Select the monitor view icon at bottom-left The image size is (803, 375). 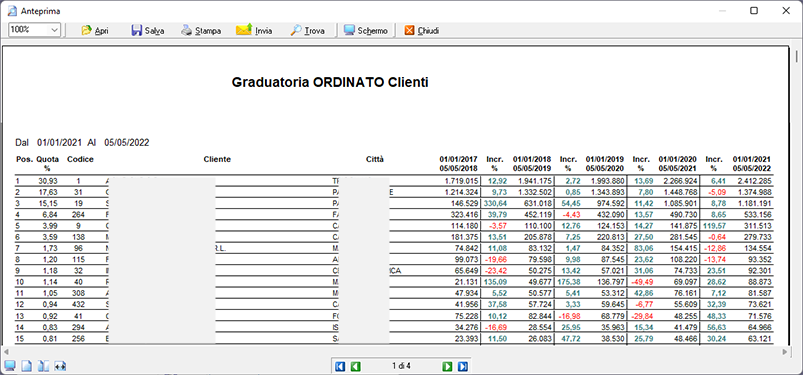pos(10,366)
